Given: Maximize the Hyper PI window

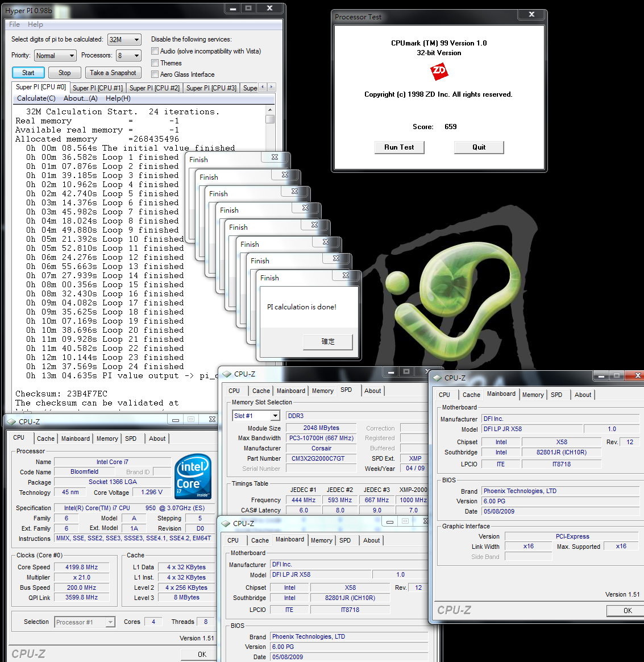Looking at the screenshot, I should point(248,8).
